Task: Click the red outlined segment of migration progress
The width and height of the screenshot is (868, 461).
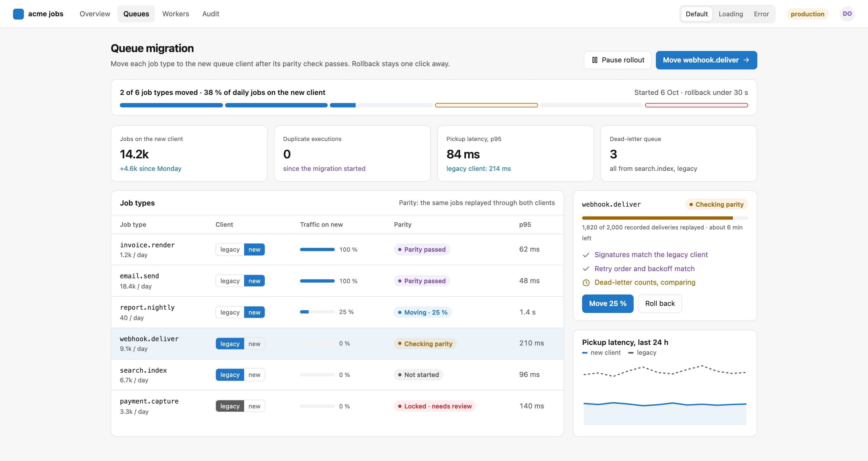Action: click(x=696, y=105)
